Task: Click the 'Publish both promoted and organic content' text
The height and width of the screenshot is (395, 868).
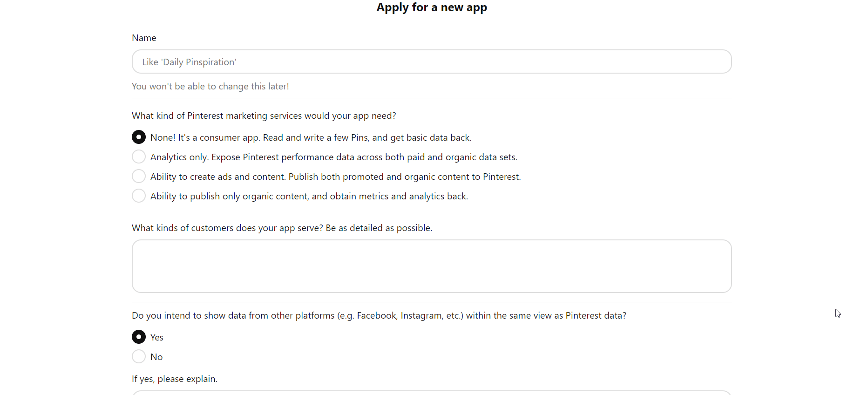Action: tap(404, 177)
